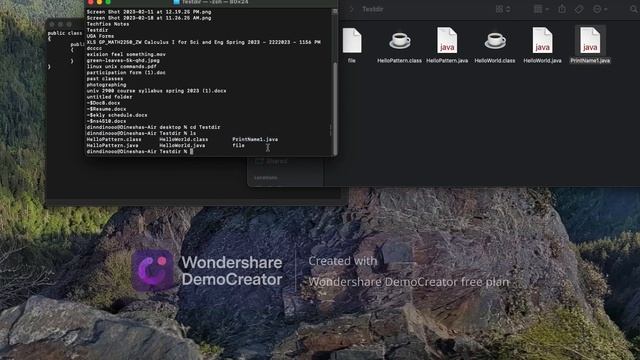Click the Terminal prompt cursor on last line

(x=191, y=151)
